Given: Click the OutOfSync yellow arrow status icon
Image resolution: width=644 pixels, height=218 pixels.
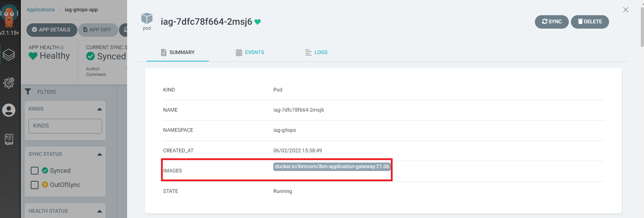Looking at the screenshot, I should (45, 184).
